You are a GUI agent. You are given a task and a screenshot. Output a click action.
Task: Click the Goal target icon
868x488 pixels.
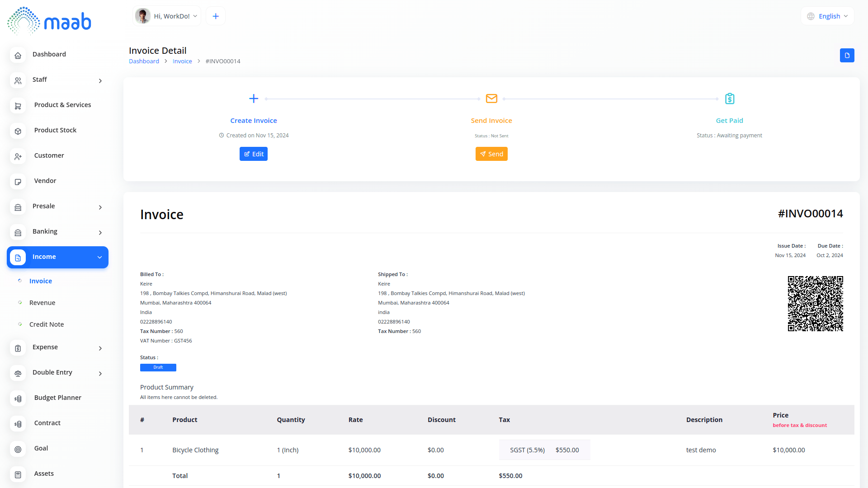coord(18,449)
